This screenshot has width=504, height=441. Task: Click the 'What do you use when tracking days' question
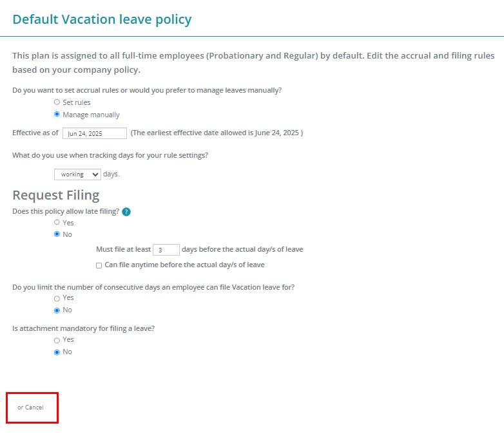[110, 155]
